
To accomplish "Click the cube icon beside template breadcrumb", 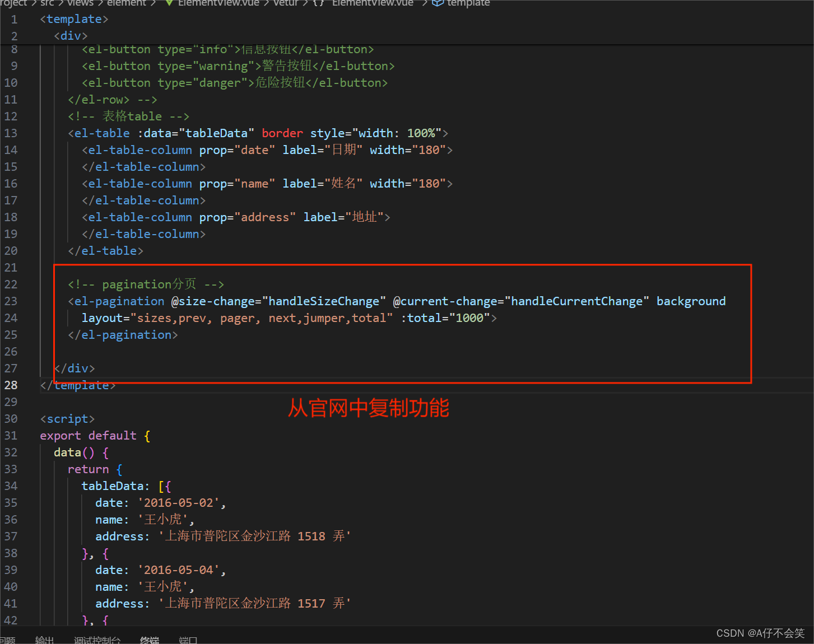I will (x=438, y=3).
